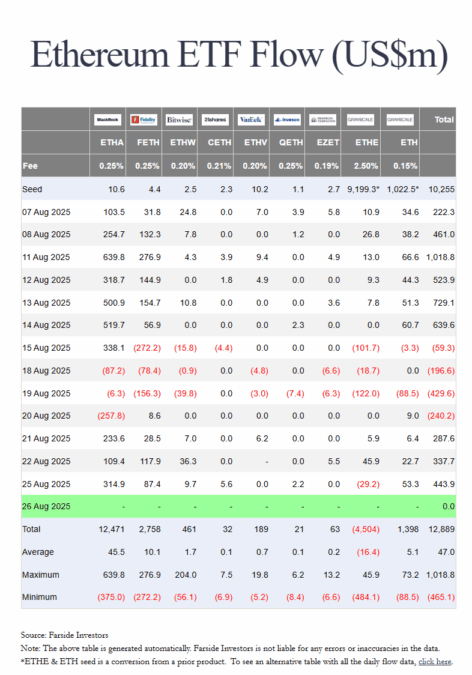Click the BlackRock logo in the header

(107, 120)
